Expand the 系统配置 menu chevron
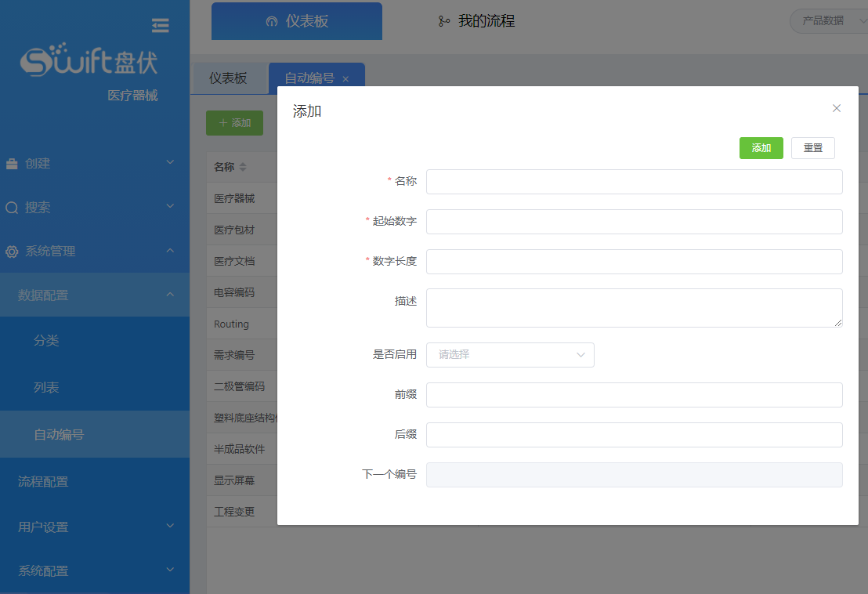 pyautogui.click(x=170, y=569)
